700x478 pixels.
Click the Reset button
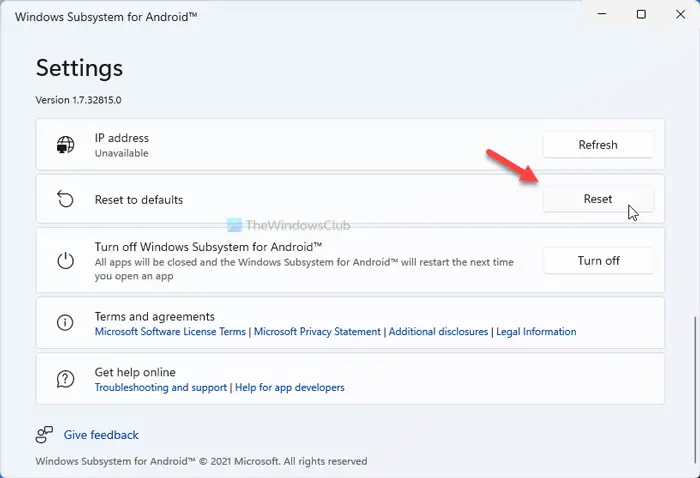[x=598, y=199]
